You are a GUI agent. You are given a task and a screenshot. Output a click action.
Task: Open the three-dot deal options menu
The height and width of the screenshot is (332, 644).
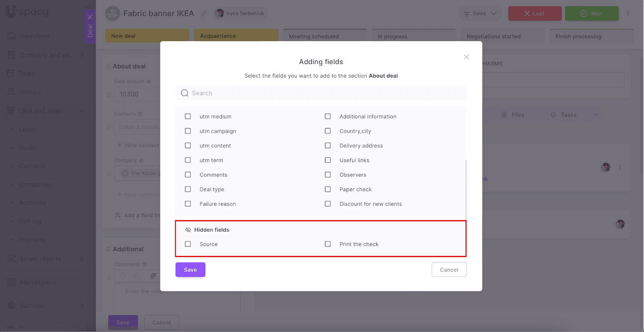pos(628,14)
